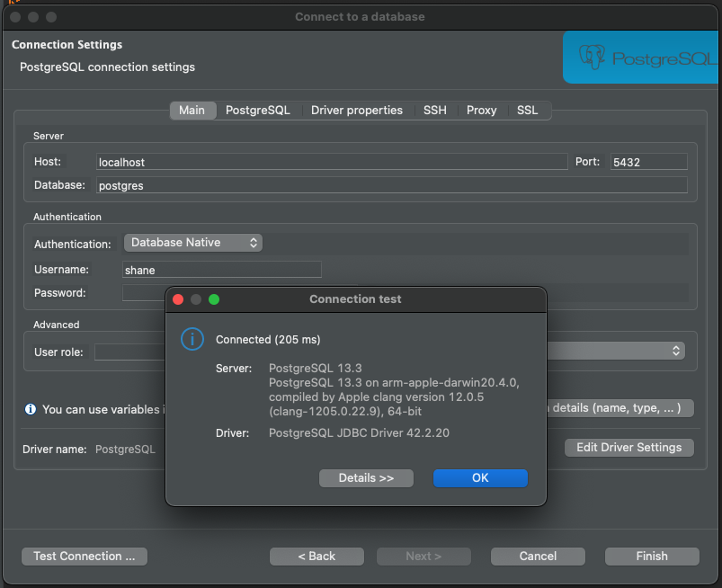Click the 'Connection Settings' heading
This screenshot has width=722, height=588.
(67, 45)
